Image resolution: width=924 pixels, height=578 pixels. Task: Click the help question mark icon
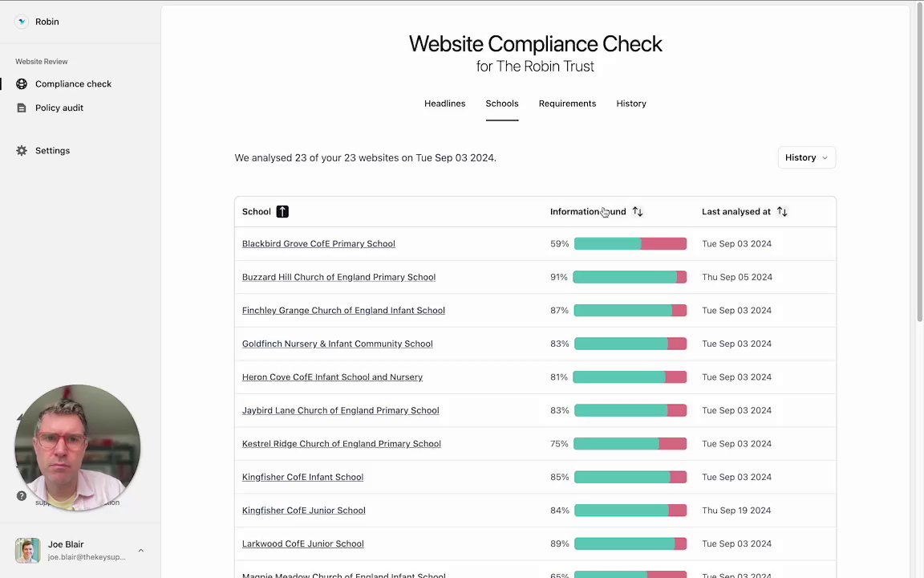[22, 496]
